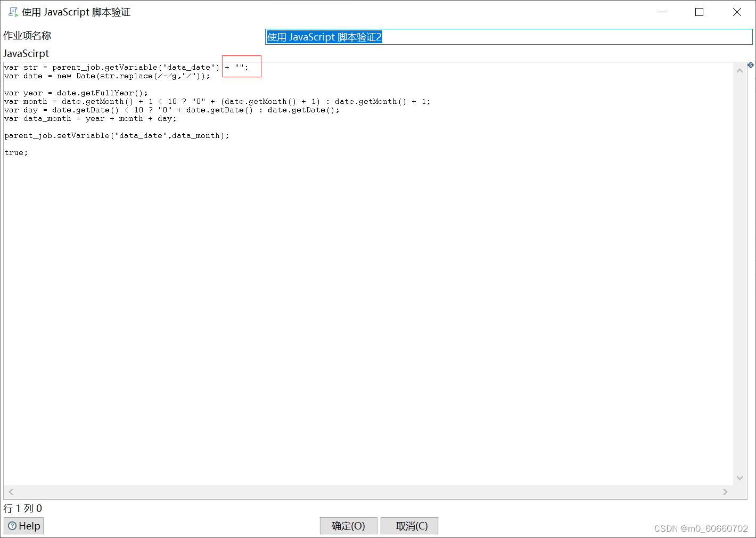Screen dimensions: 756x538
Task: Click the minimize icon of the dialog
Action: tap(662, 12)
